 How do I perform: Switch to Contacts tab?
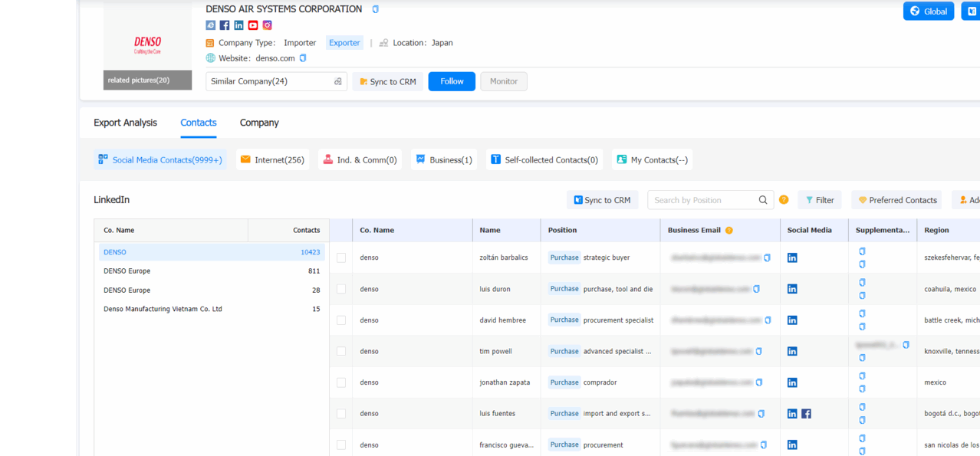(199, 123)
